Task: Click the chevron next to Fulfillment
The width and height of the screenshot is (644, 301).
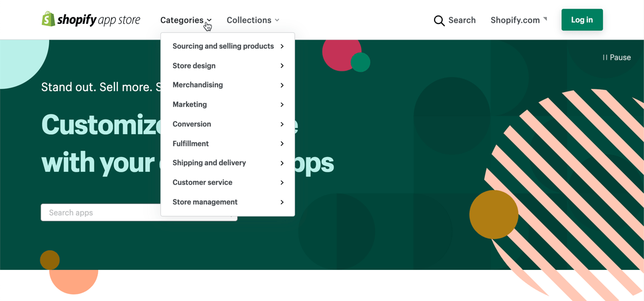Action: (x=282, y=144)
